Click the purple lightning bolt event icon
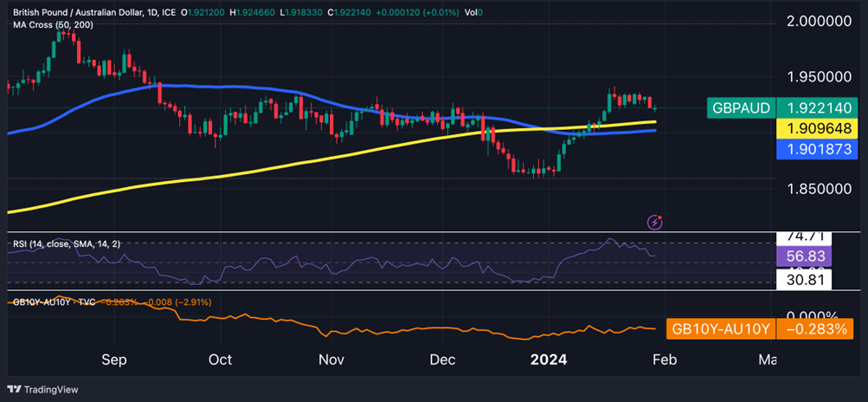Viewport: 868px width, 402px height. pos(655,222)
